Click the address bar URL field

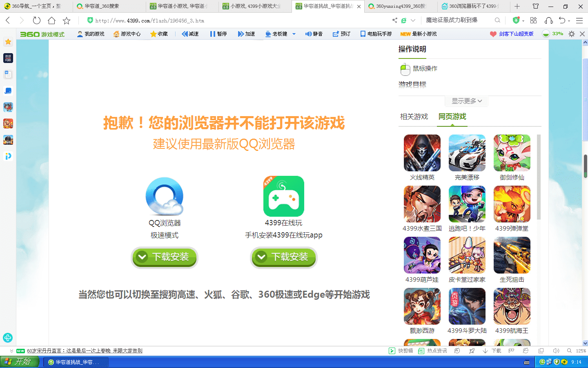pos(237,20)
